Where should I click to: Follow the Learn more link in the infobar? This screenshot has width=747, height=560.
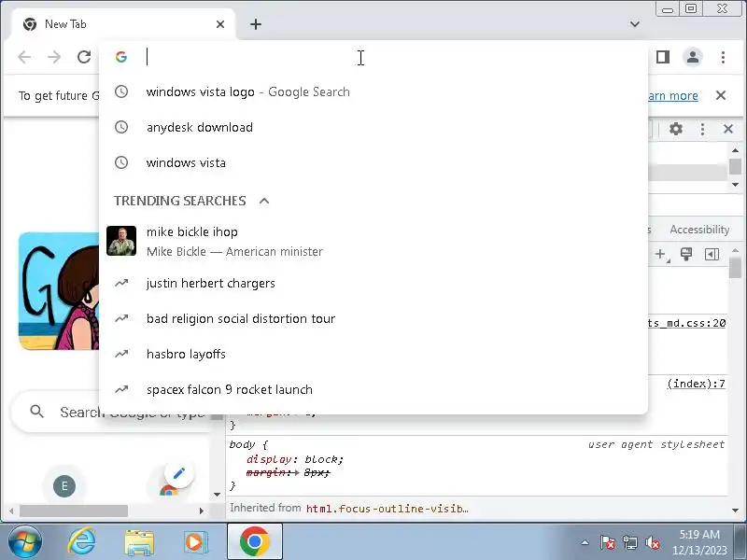672,96
